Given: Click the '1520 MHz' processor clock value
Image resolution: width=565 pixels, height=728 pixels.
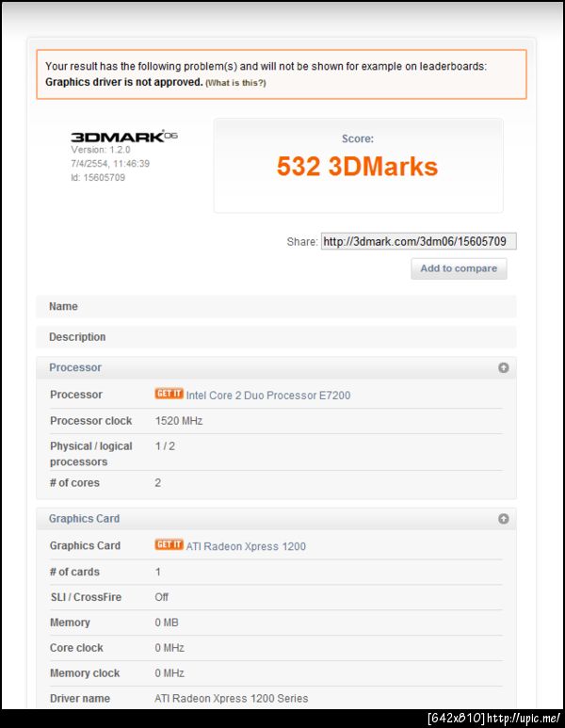Looking at the screenshot, I should tap(179, 421).
